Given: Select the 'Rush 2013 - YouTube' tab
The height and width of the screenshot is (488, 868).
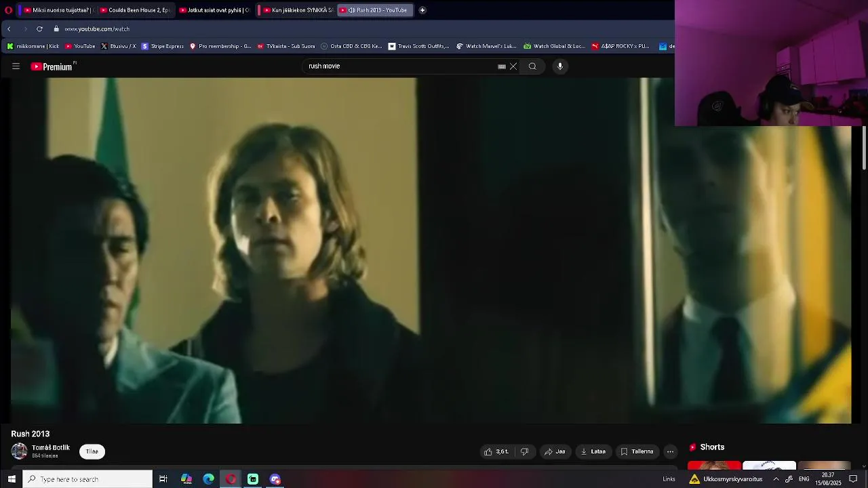Looking at the screenshot, I should [376, 10].
